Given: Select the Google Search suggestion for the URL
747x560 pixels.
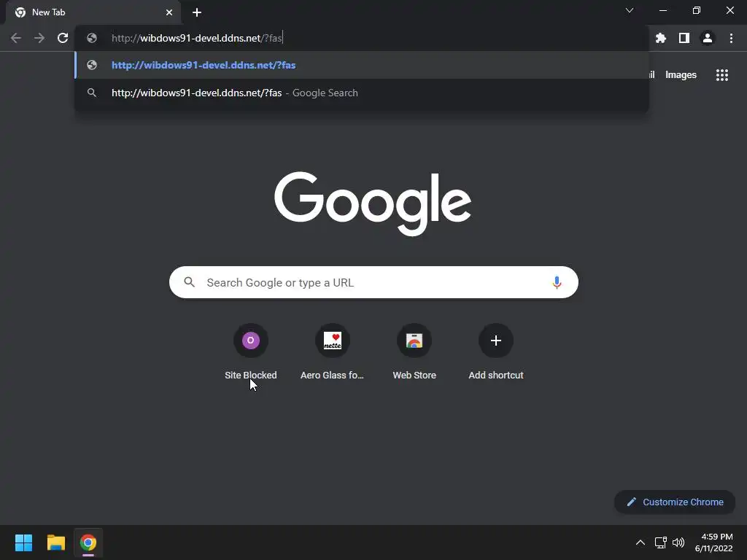Looking at the screenshot, I should pos(362,93).
